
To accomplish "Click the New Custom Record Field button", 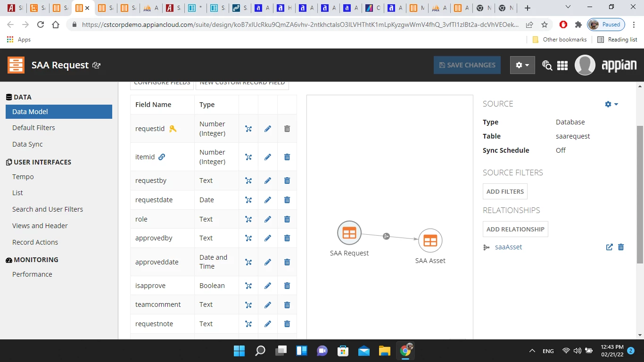I will [x=242, y=83].
